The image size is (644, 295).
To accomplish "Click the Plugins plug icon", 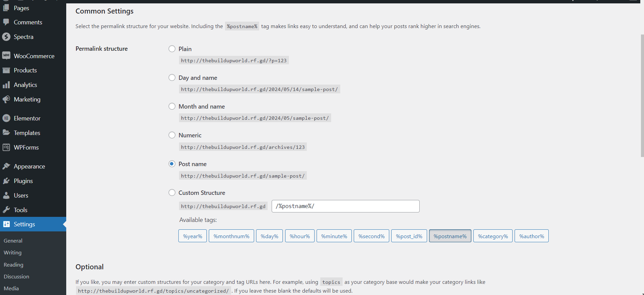I will coord(6,181).
